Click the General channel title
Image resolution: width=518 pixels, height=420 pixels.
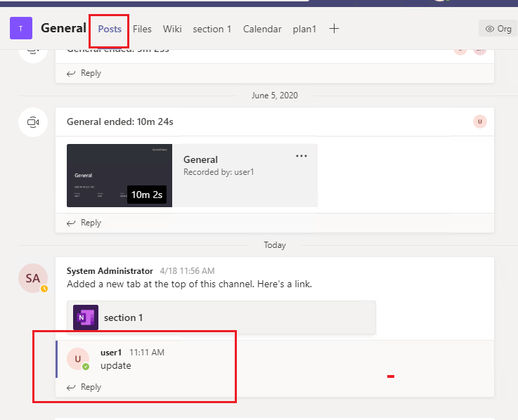click(x=63, y=28)
